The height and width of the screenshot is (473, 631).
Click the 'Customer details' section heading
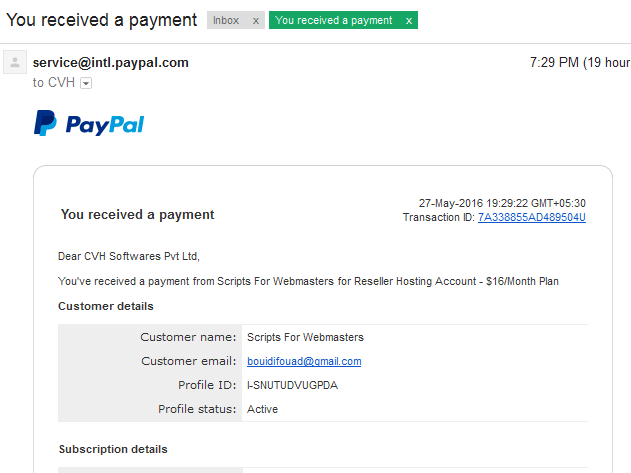click(106, 306)
